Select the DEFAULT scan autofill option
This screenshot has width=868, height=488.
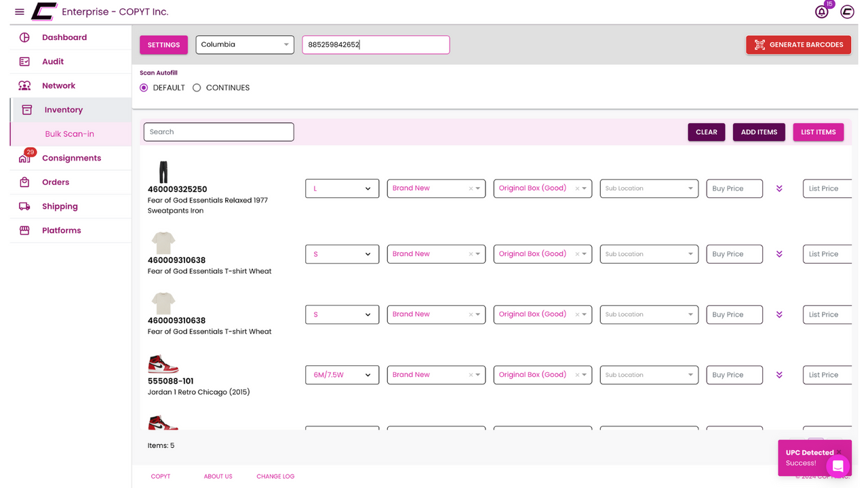[143, 87]
